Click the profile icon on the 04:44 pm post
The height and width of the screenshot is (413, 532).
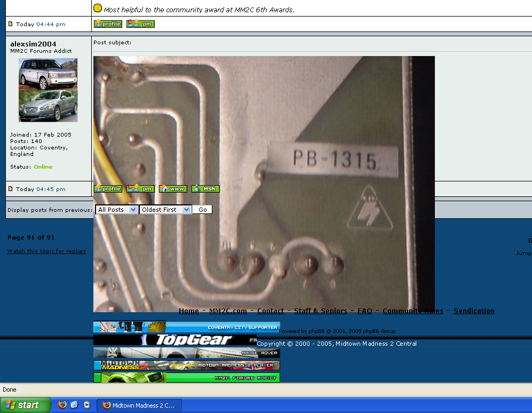tap(108, 24)
